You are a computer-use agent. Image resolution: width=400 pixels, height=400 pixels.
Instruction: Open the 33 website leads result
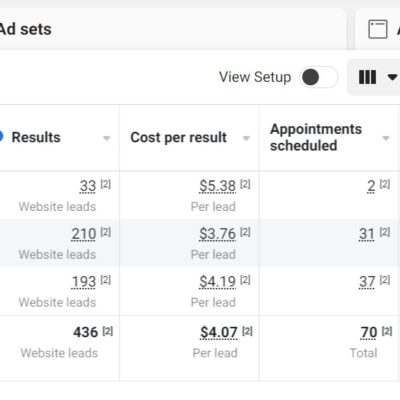click(88, 186)
